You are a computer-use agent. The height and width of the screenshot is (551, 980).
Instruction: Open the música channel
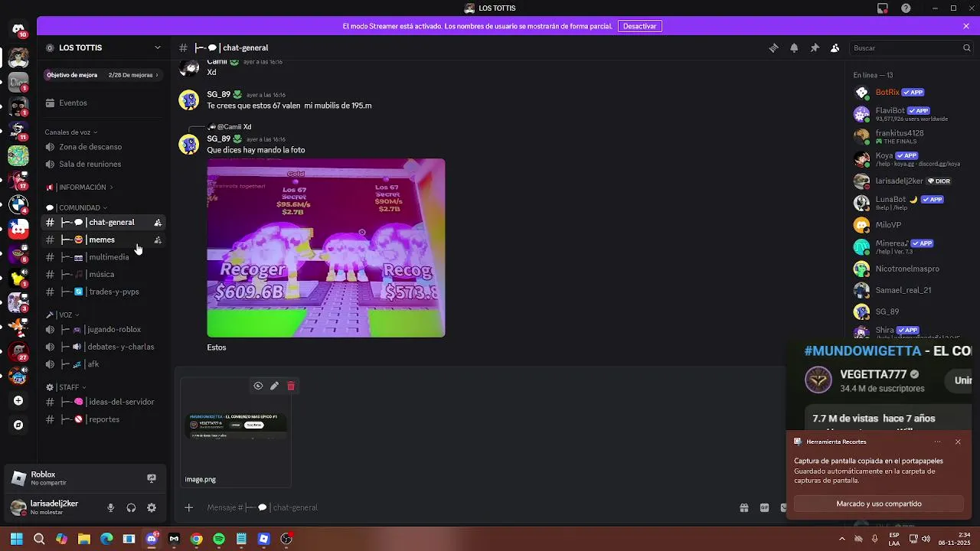coord(103,274)
